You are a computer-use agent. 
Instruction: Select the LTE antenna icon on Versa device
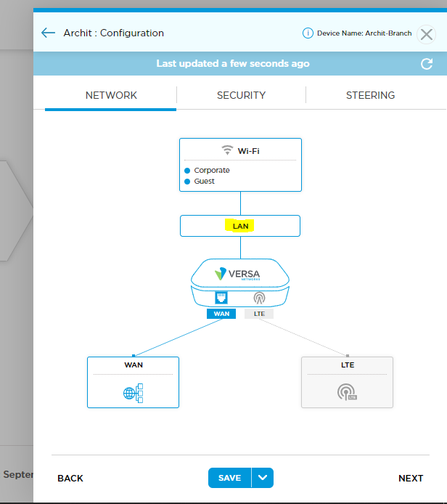(x=259, y=298)
